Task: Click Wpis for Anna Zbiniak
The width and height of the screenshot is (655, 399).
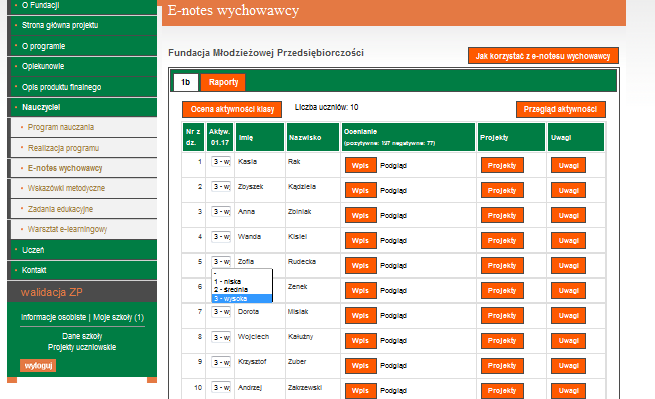Action: click(x=361, y=216)
